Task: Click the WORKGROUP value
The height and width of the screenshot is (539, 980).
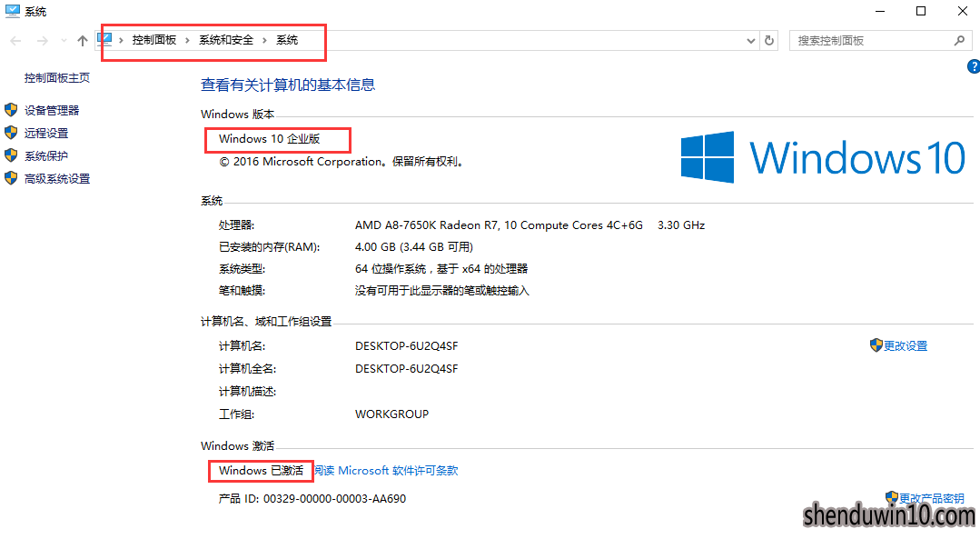Action: tap(391, 414)
